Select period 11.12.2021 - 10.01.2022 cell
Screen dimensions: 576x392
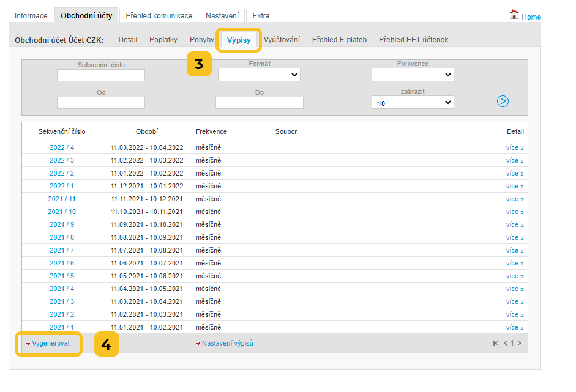(x=147, y=186)
